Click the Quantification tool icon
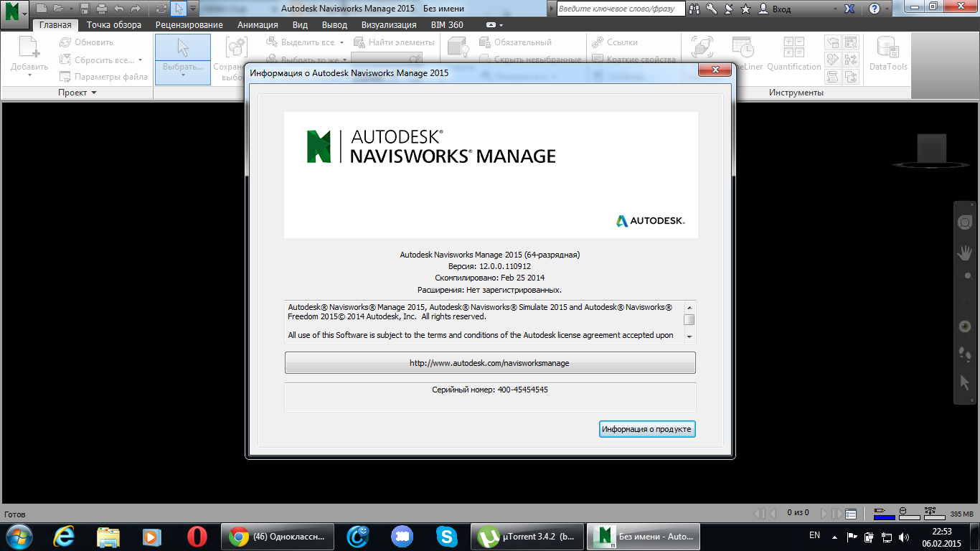This screenshot has width=980, height=551. pyautogui.click(x=794, y=47)
